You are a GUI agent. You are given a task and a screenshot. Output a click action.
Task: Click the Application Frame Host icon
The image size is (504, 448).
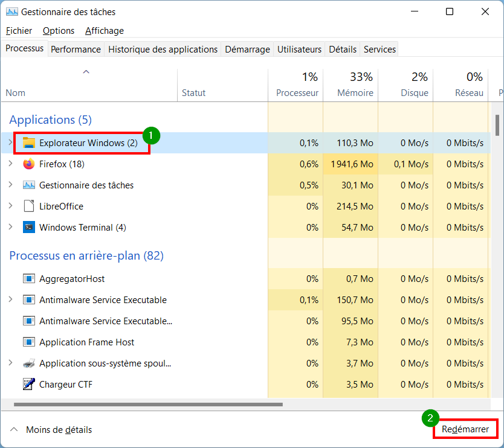tap(29, 342)
